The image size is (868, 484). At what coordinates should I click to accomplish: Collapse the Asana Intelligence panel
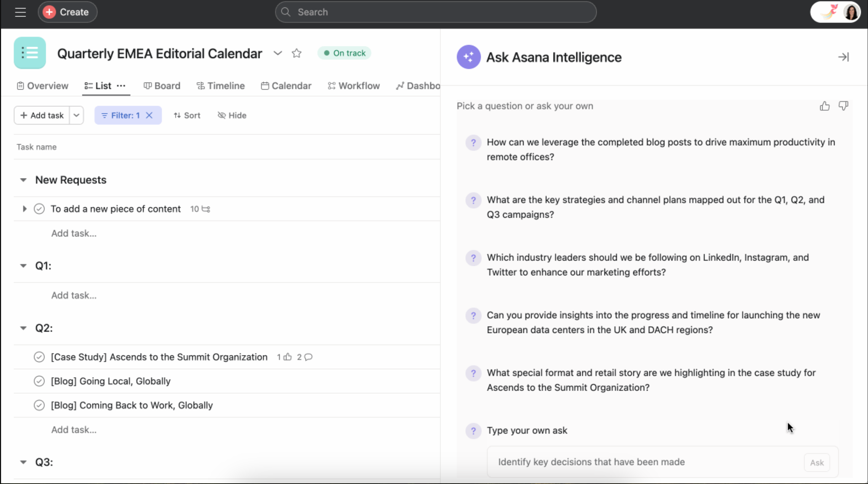(843, 57)
